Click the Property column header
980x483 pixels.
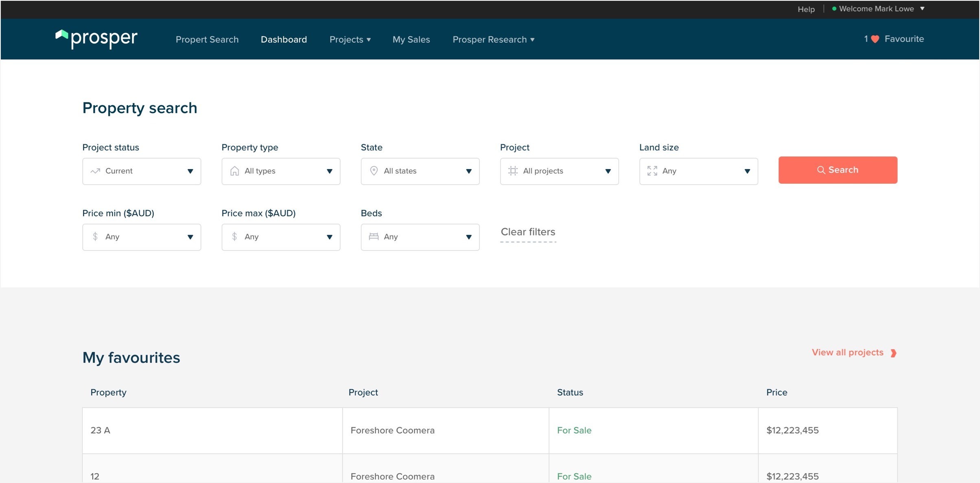(x=108, y=392)
